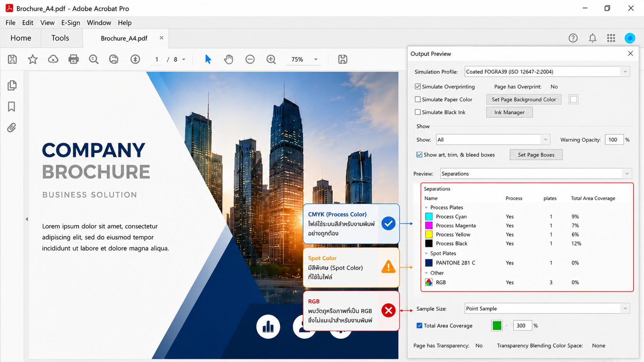Click the 75% zoom value field
The height and width of the screenshot is (362, 644).
298,59
